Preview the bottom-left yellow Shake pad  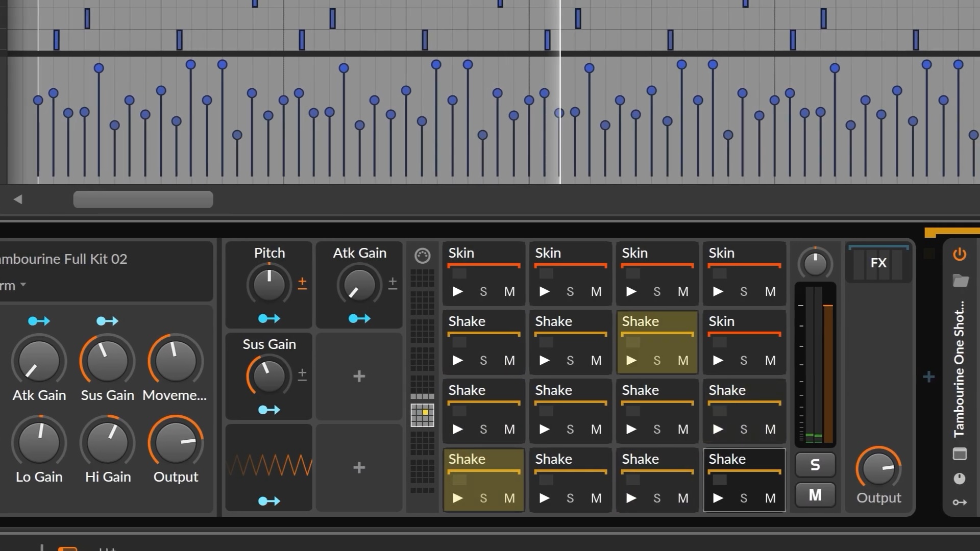(458, 498)
